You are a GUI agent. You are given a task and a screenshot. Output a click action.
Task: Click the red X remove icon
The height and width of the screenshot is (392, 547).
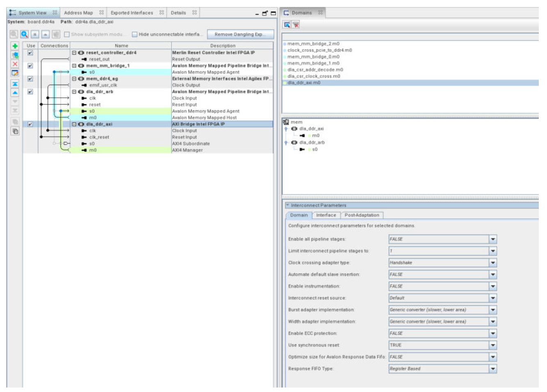coord(15,64)
